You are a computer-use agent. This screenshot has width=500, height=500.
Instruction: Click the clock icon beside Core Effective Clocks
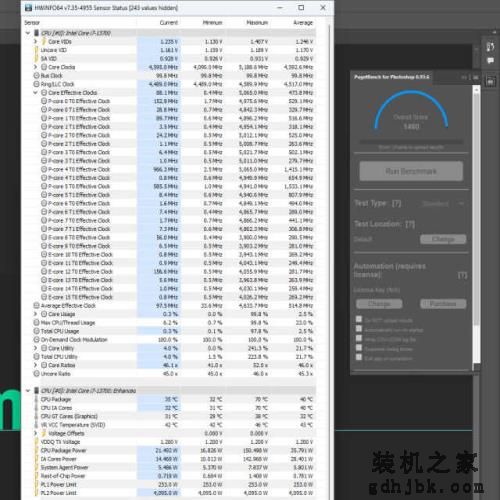click(x=44, y=93)
